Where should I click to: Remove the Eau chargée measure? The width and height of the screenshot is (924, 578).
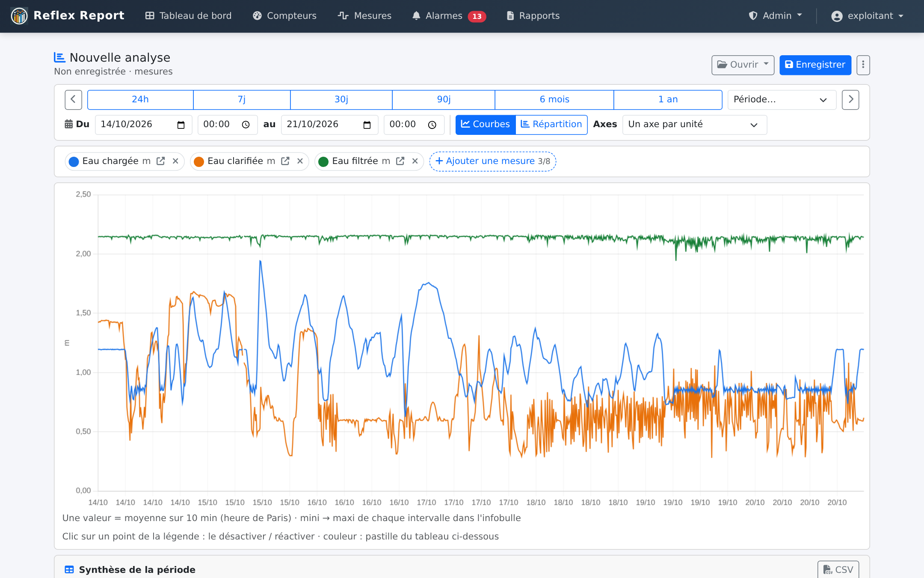click(175, 161)
